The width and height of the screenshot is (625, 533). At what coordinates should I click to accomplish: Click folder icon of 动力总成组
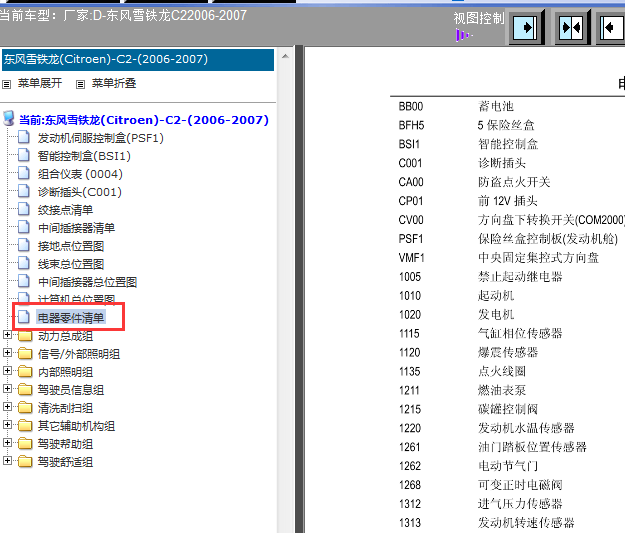[x=25, y=336]
